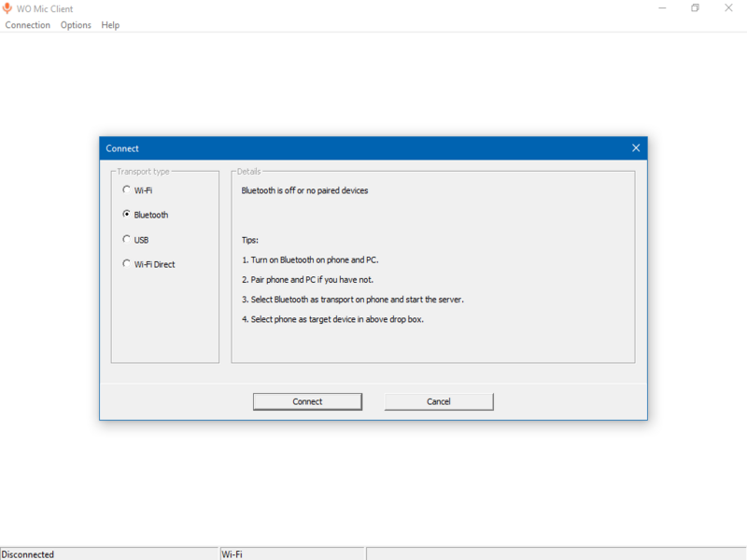
Task: Click the Details panel heading
Action: (x=247, y=171)
